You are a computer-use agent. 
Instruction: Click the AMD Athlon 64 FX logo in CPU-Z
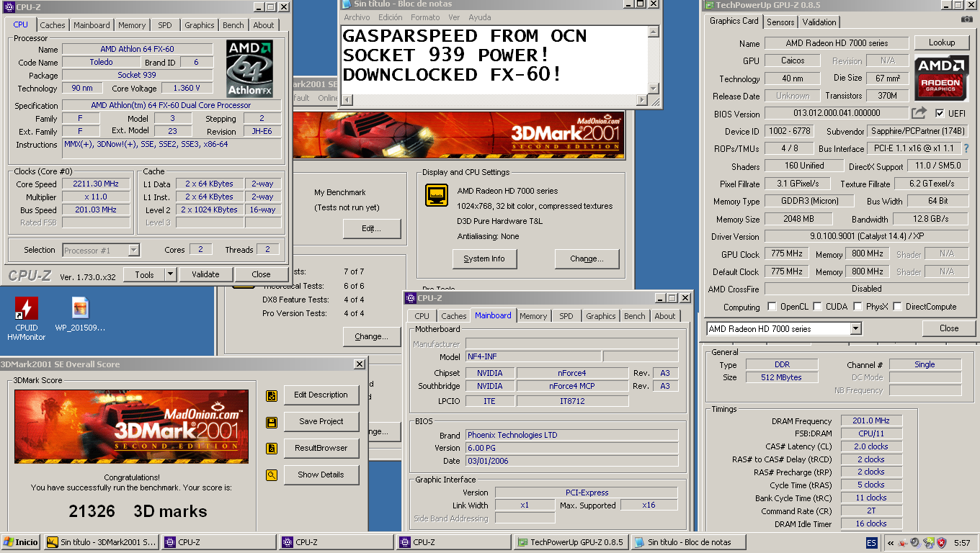249,69
